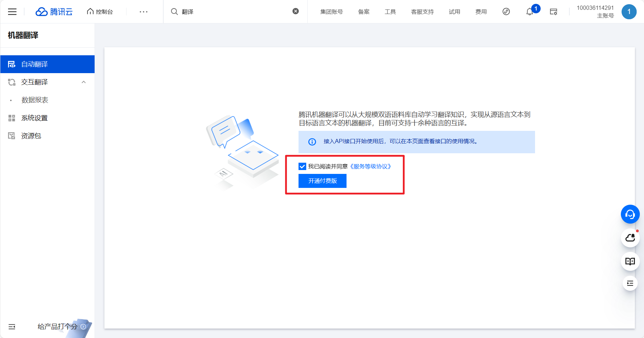Click the Tencent Cloud logo
Image resolution: width=644 pixels, height=338 pixels.
click(54, 12)
